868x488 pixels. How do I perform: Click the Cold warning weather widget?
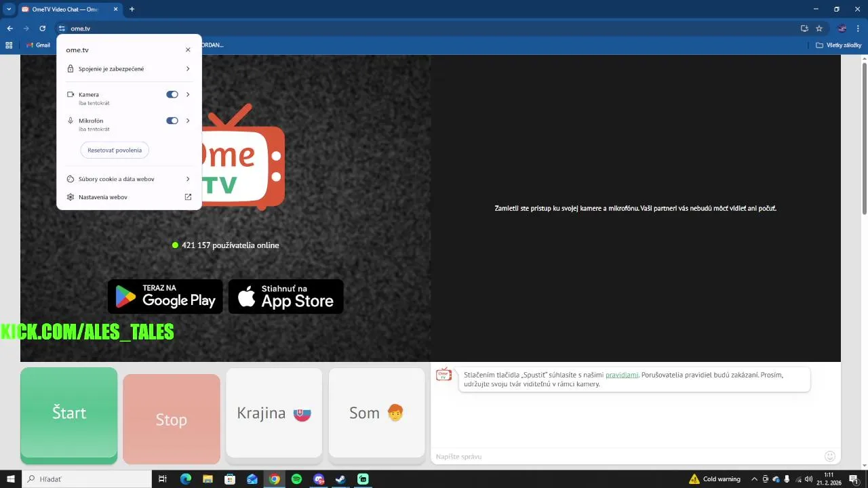(715, 479)
